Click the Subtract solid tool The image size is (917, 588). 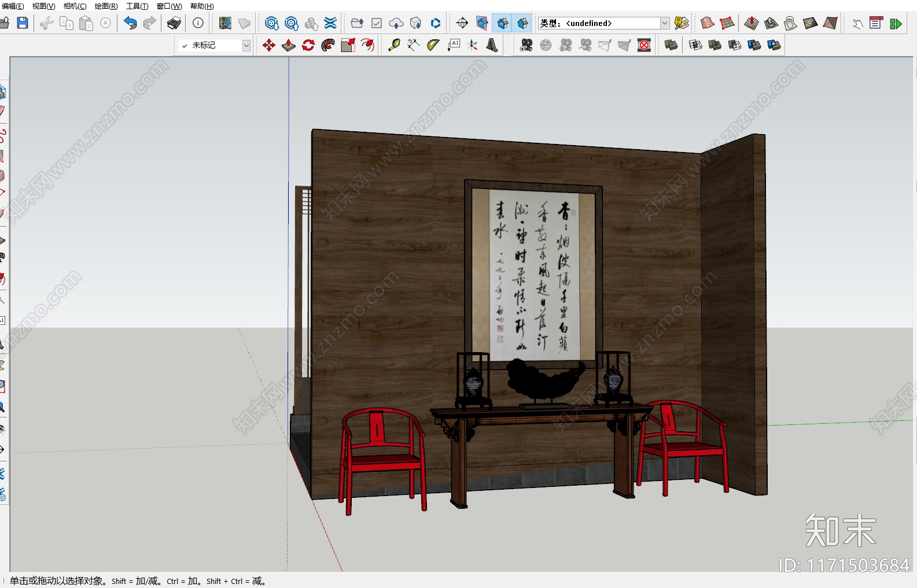point(735,45)
